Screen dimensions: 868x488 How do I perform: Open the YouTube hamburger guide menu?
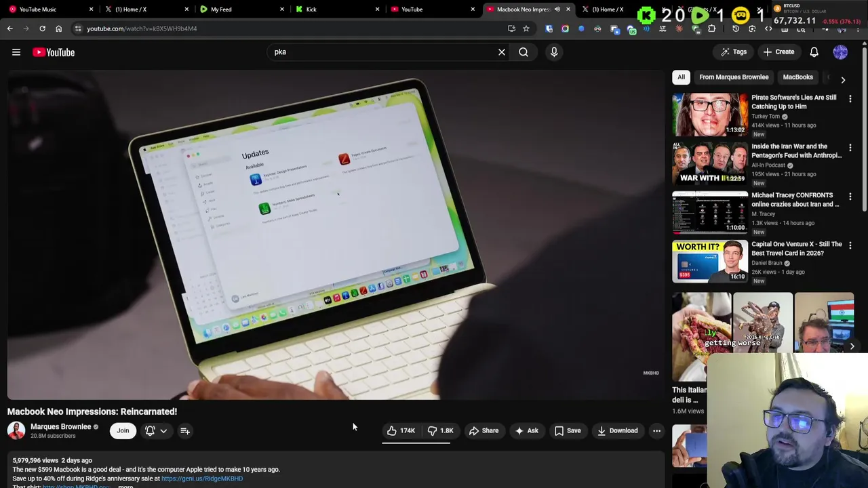click(16, 52)
